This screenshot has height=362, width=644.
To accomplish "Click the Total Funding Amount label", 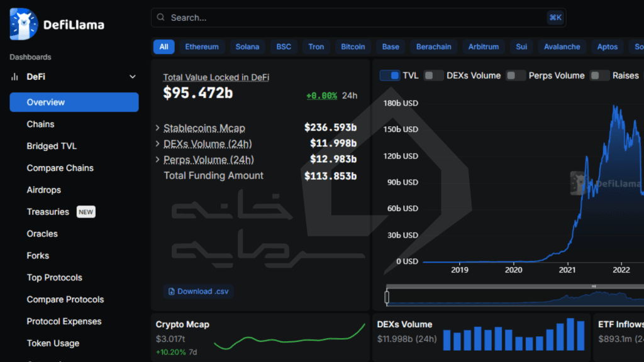I will click(214, 176).
